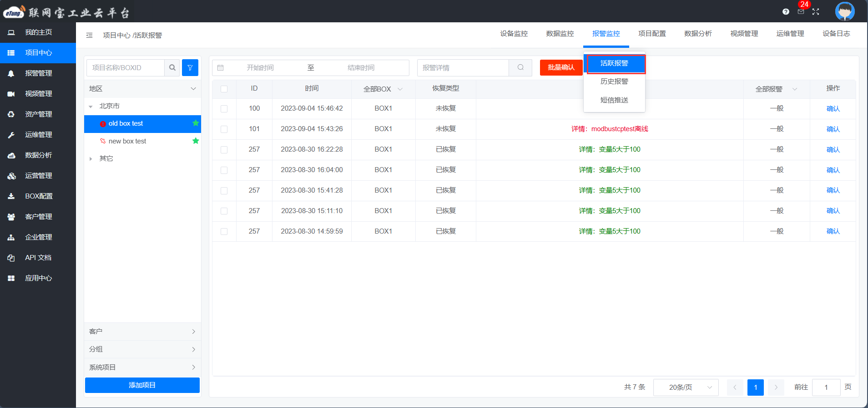
Task: Collapse the sidebar with the hamburger icon
Action: (89, 36)
